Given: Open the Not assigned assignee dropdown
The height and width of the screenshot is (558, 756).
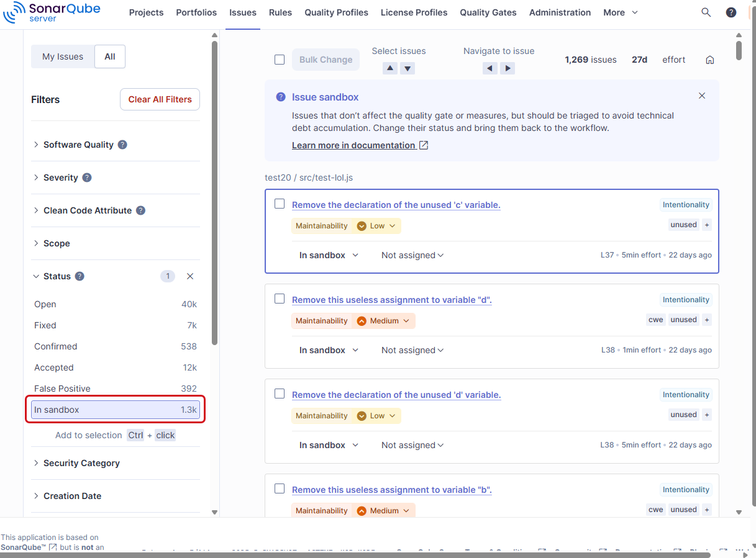Looking at the screenshot, I should 412,254.
